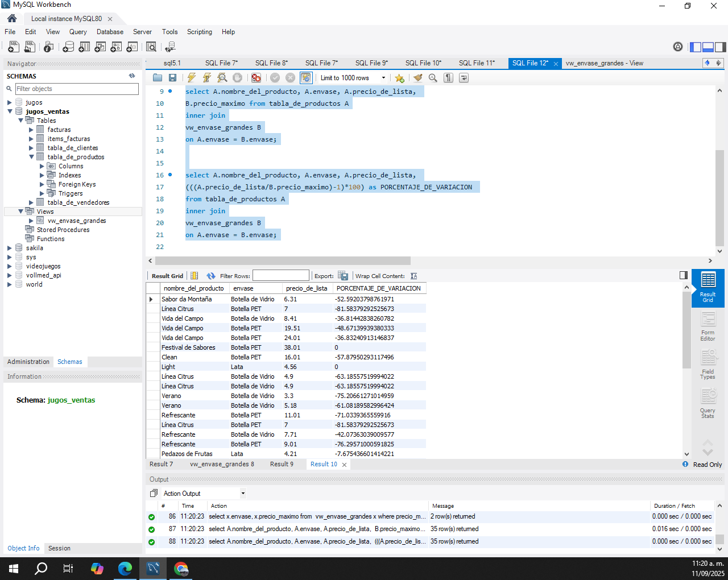The height and width of the screenshot is (580, 728).
Task: Expand the facturas table node
Action: 31,130
